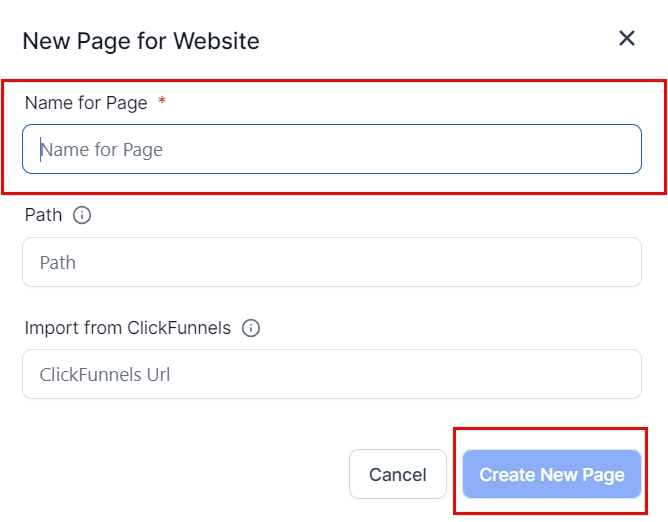Select the ClickFunnels Url input field

331,375
